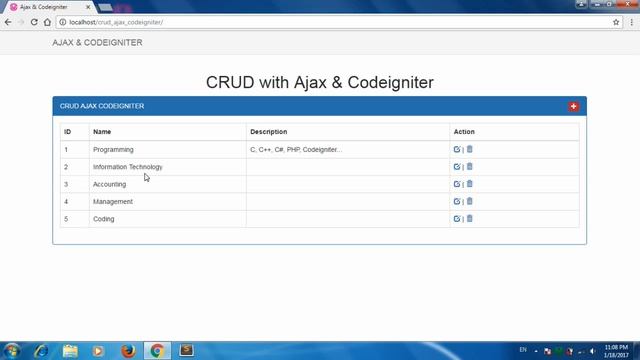The height and width of the screenshot is (360, 640).
Task: Click the C, C++, C#, PHP description cell
Action: (x=348, y=149)
